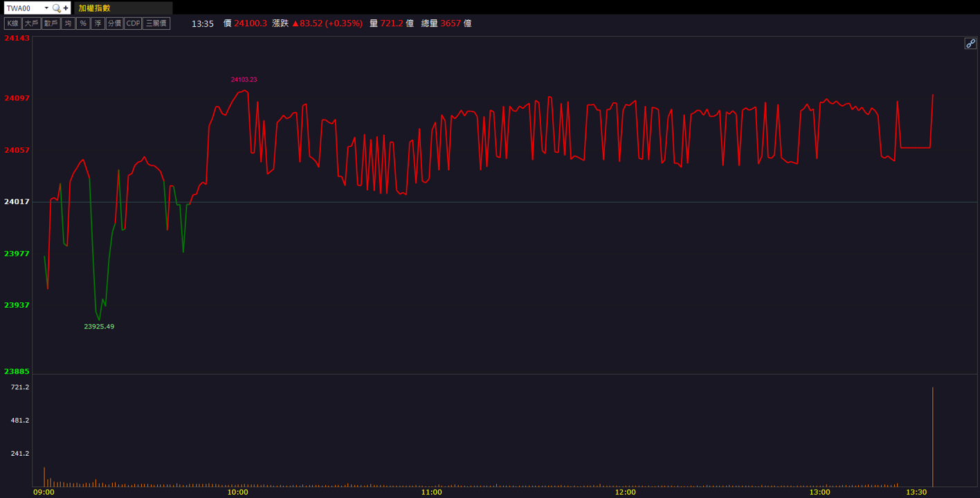Toggle the CDP button
The width and height of the screenshot is (980, 498).
pos(133,24)
